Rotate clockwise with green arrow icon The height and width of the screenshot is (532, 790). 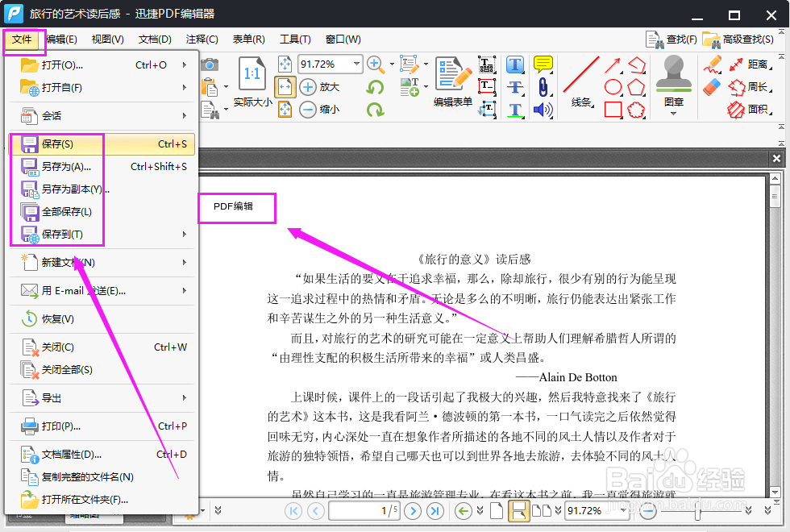pos(376,110)
